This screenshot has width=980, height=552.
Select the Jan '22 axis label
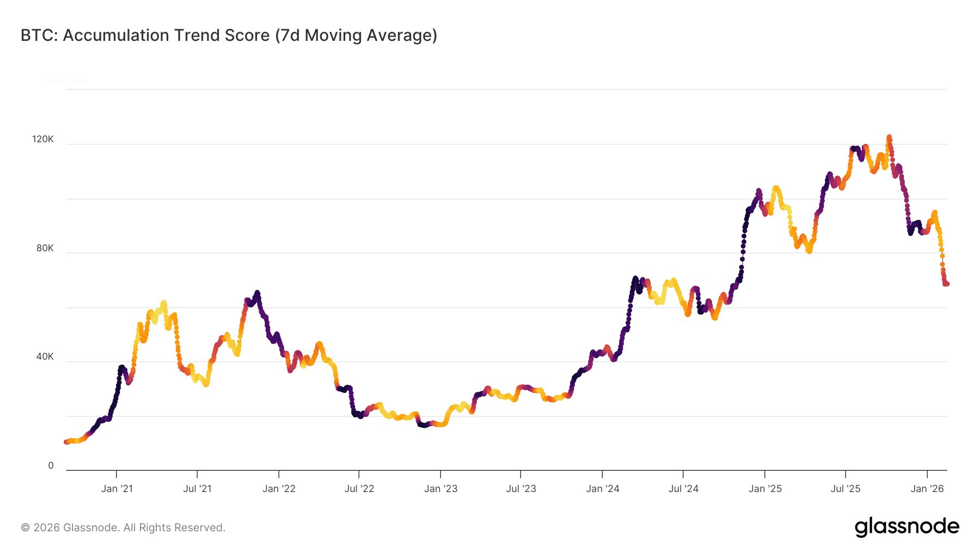click(279, 489)
